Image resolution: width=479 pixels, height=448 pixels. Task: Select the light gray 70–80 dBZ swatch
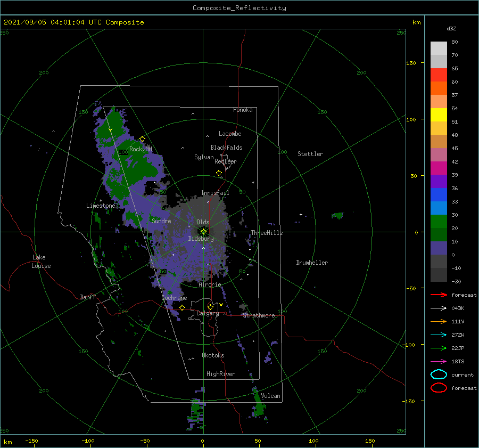click(439, 48)
